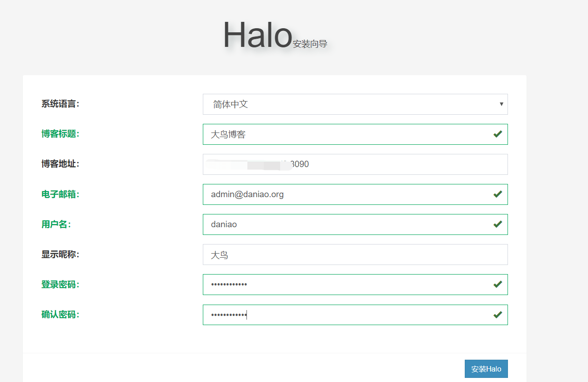Click the email field with admin@daniao.org
The height and width of the screenshot is (382, 588).
(346, 194)
